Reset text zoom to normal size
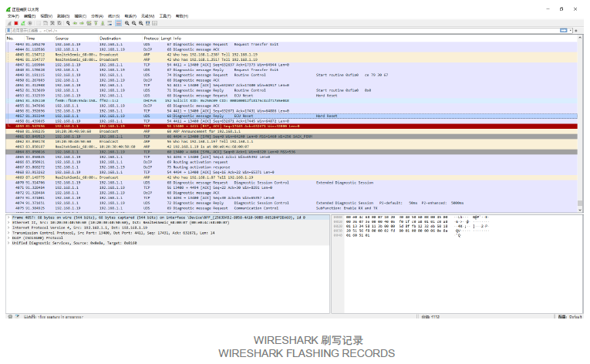The height and width of the screenshot is (364, 590). click(x=140, y=23)
